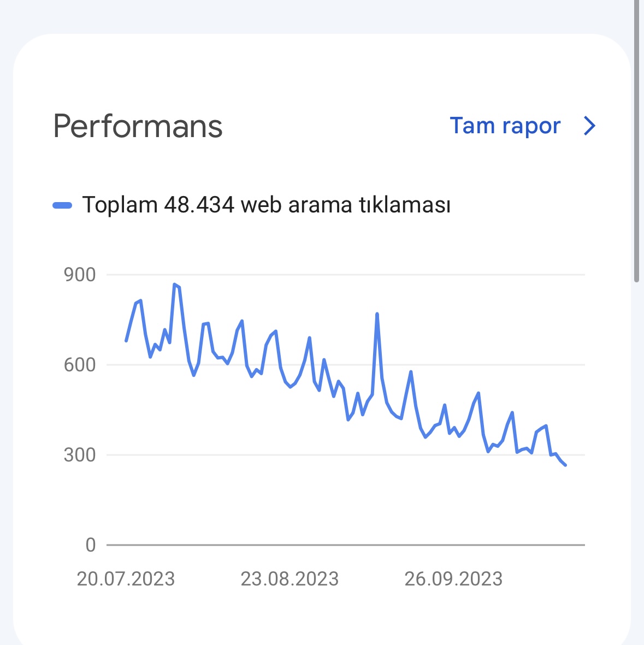Click the blue legend marker for web clicks
The width and height of the screenshot is (644, 645).
click(63, 205)
